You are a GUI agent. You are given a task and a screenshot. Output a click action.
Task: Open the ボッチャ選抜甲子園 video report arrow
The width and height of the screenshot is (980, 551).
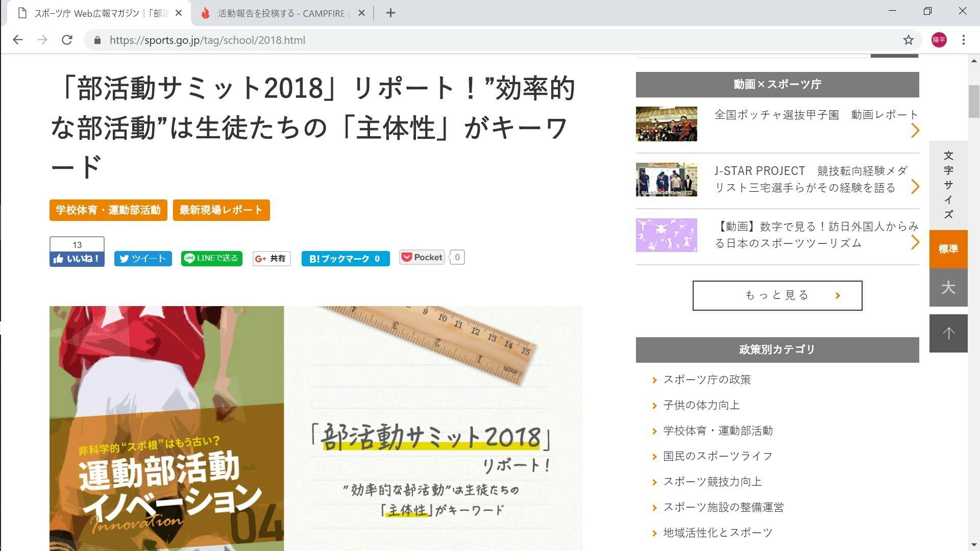click(915, 131)
